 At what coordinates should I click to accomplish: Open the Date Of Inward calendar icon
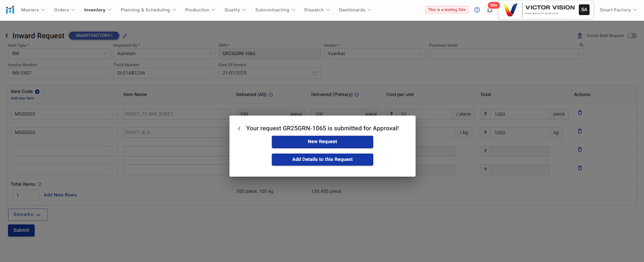click(x=315, y=73)
